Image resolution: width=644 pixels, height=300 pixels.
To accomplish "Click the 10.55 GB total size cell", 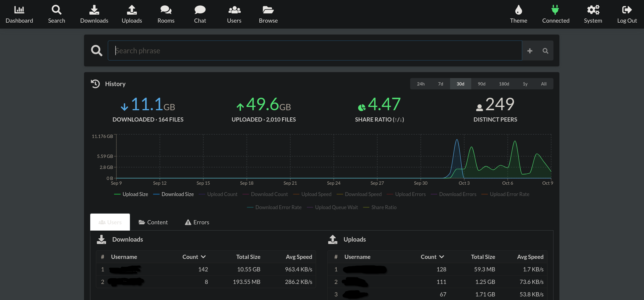I will tap(249, 269).
